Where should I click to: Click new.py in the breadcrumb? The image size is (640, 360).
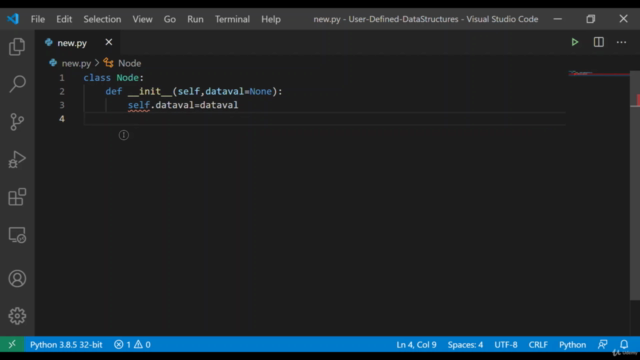[x=76, y=63]
